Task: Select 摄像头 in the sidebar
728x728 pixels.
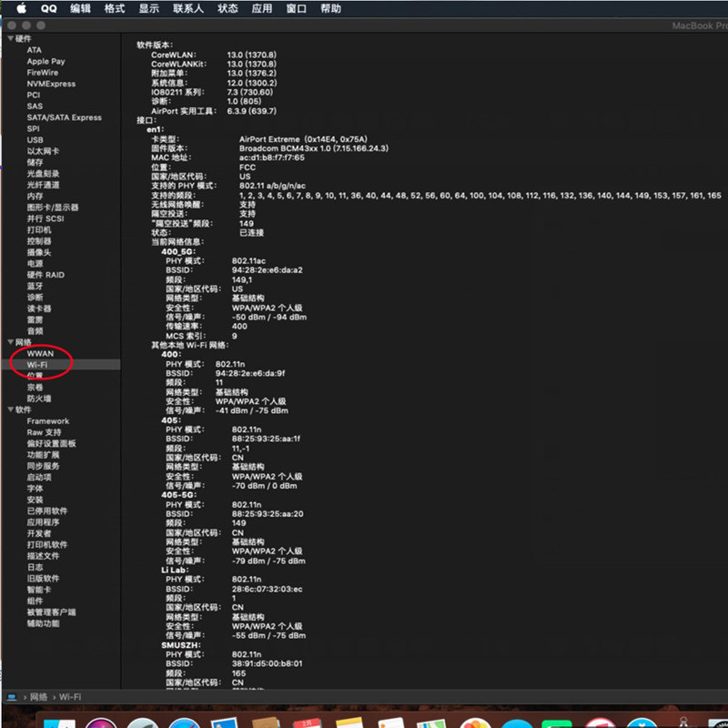Action: point(39,252)
